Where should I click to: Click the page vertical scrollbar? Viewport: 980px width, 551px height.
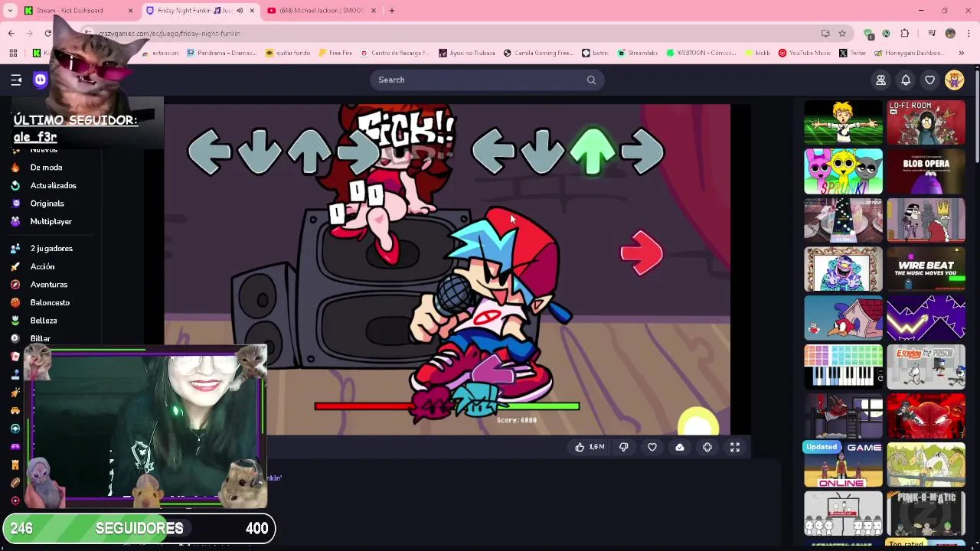point(976,115)
